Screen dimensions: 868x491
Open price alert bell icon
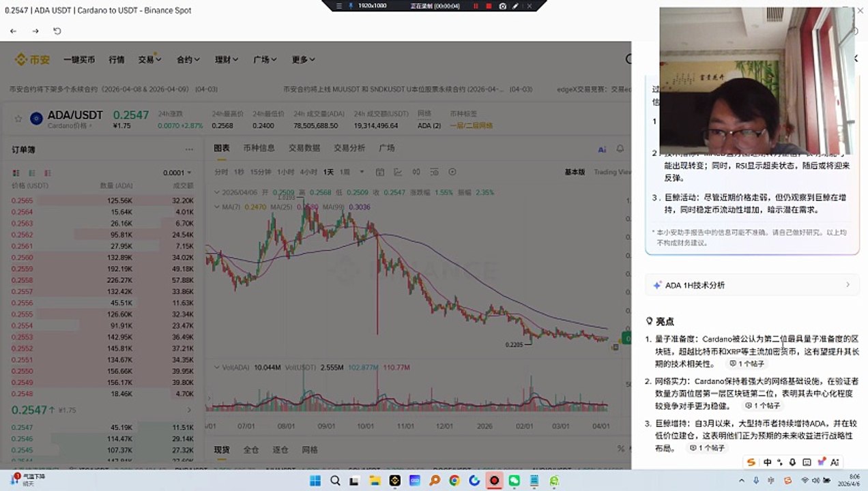coord(620,149)
